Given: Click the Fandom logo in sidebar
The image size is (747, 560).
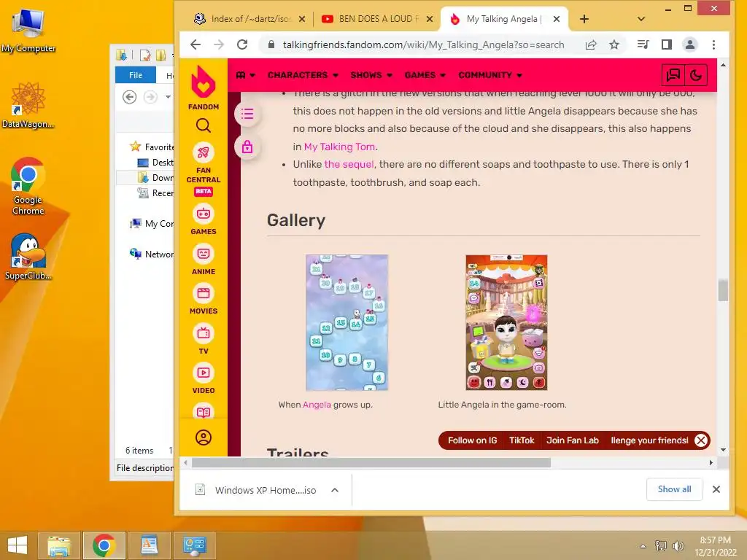Looking at the screenshot, I should pyautogui.click(x=204, y=87).
